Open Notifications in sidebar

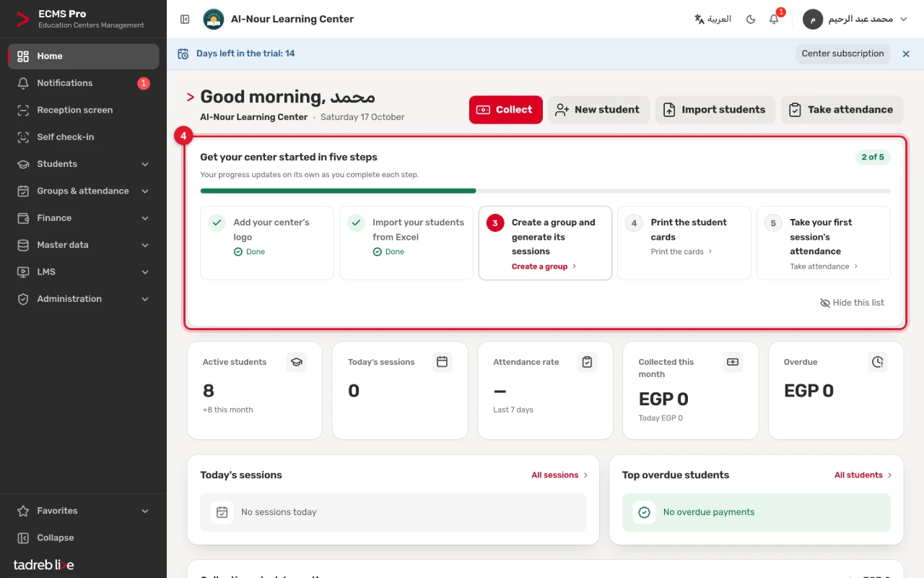tap(83, 83)
